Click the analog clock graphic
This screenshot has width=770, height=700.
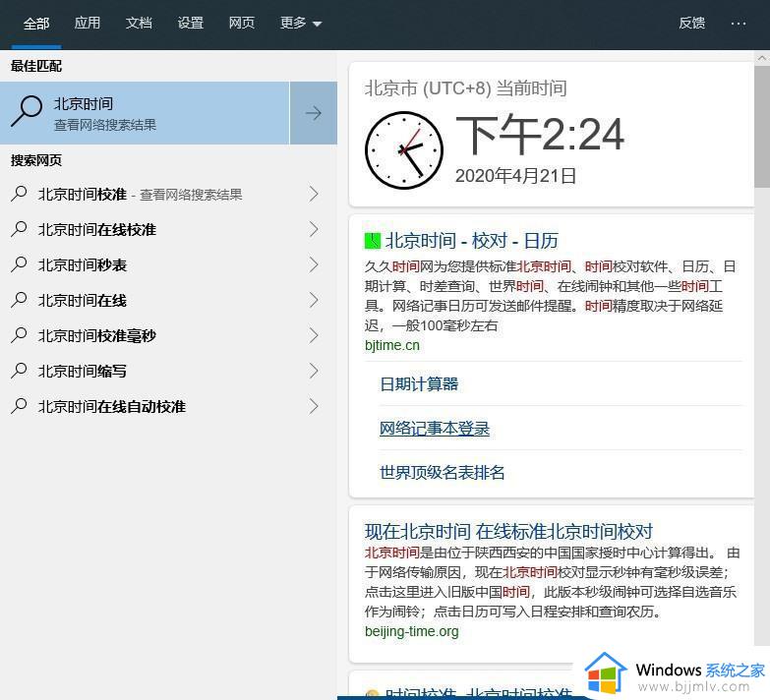(x=404, y=150)
